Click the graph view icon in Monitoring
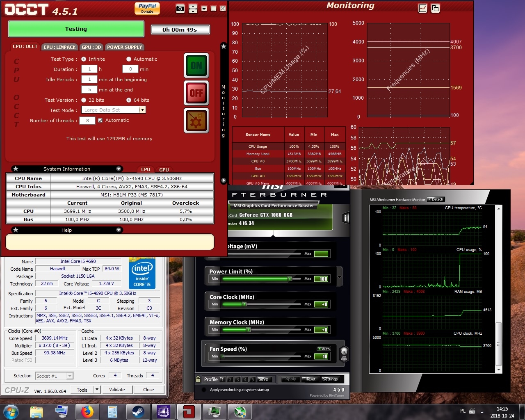Screen dimensions: 525x420 click(423, 8)
